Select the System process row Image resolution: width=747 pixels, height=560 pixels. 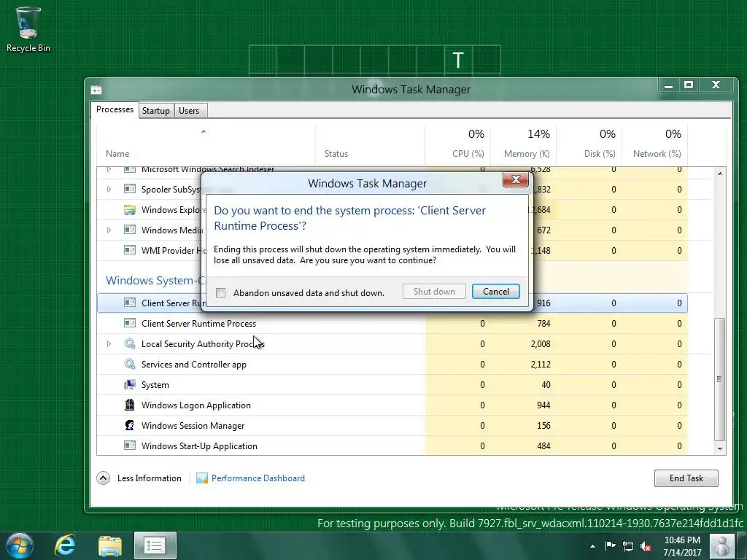392,385
